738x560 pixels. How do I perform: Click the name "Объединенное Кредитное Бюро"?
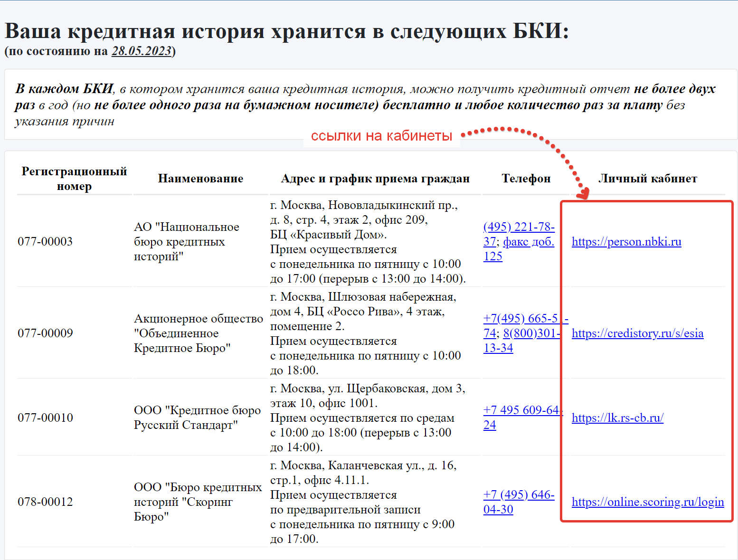coord(199,333)
